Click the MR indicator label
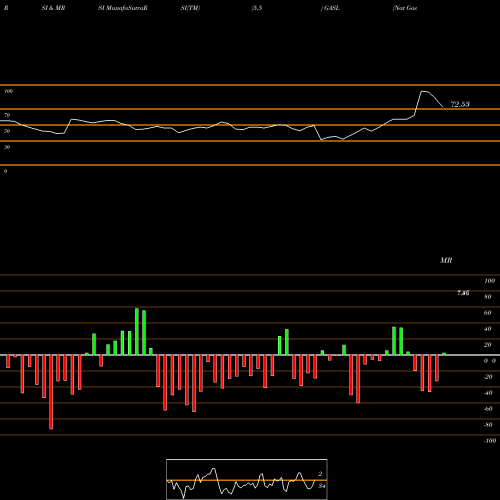The width and height of the screenshot is (500, 500). pos(446,260)
